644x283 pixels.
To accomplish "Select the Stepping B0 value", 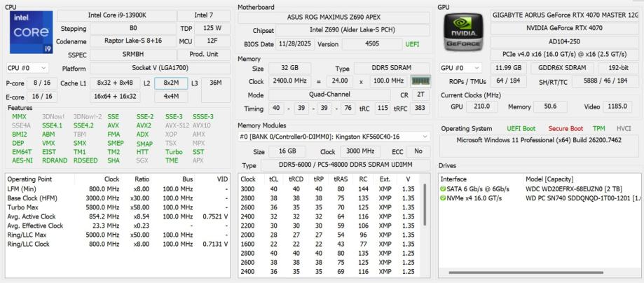I will (132, 29).
